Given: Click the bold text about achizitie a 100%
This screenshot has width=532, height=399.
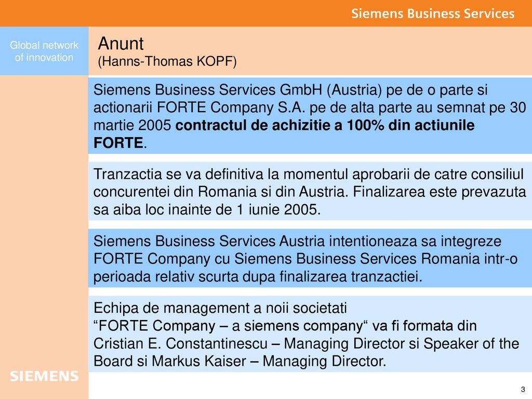Looking at the screenshot, I should [325, 125].
